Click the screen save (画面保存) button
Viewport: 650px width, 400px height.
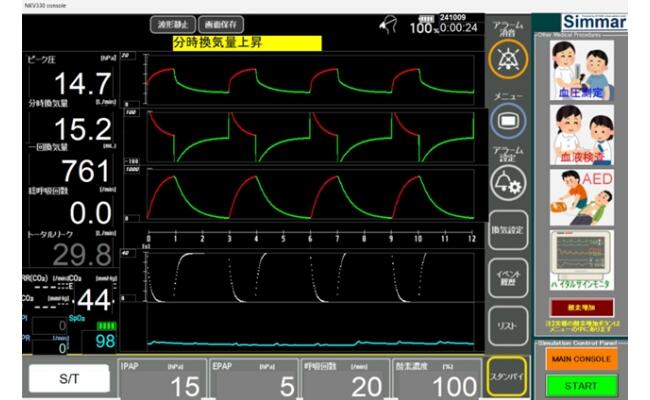tap(220, 24)
